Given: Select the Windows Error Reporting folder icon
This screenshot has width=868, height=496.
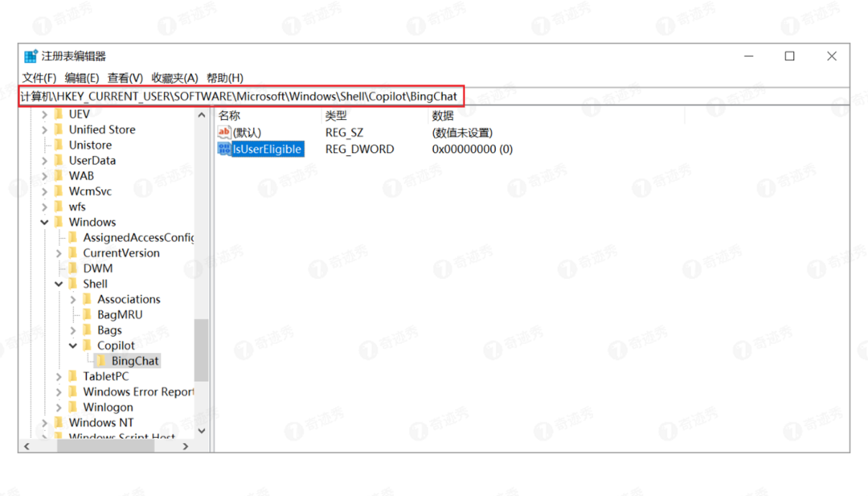Looking at the screenshot, I should [73, 392].
